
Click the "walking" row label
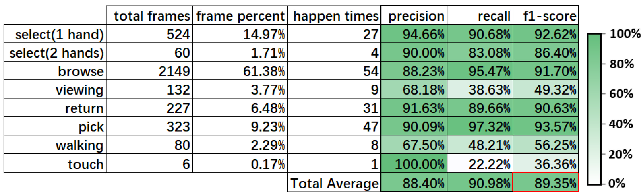tap(79, 146)
